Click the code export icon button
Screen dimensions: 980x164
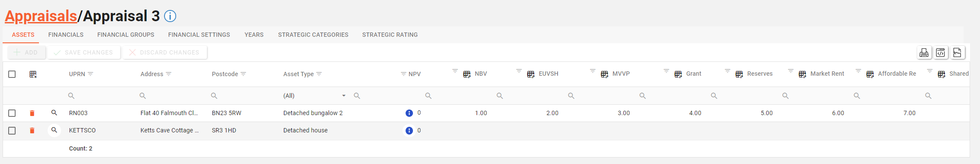click(x=941, y=53)
